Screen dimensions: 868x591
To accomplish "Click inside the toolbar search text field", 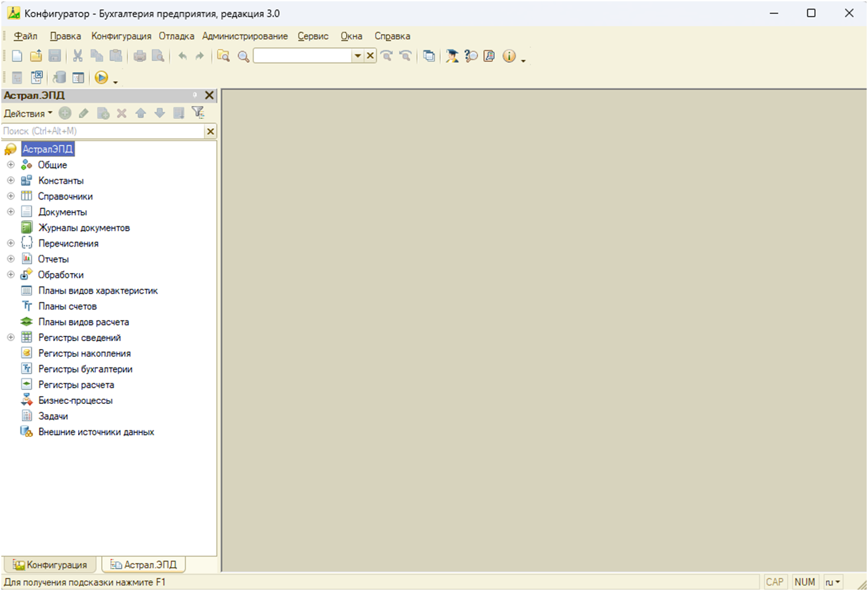I will click(302, 57).
